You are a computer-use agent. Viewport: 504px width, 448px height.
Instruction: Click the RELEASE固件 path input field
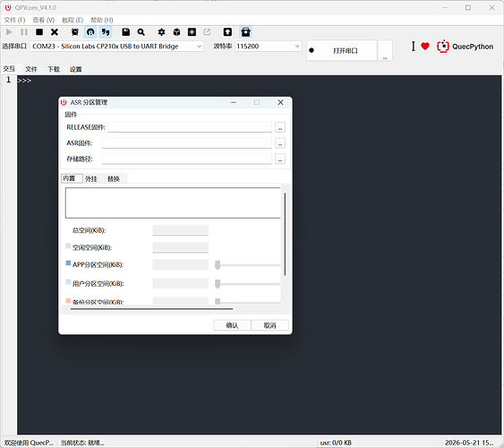click(190, 127)
